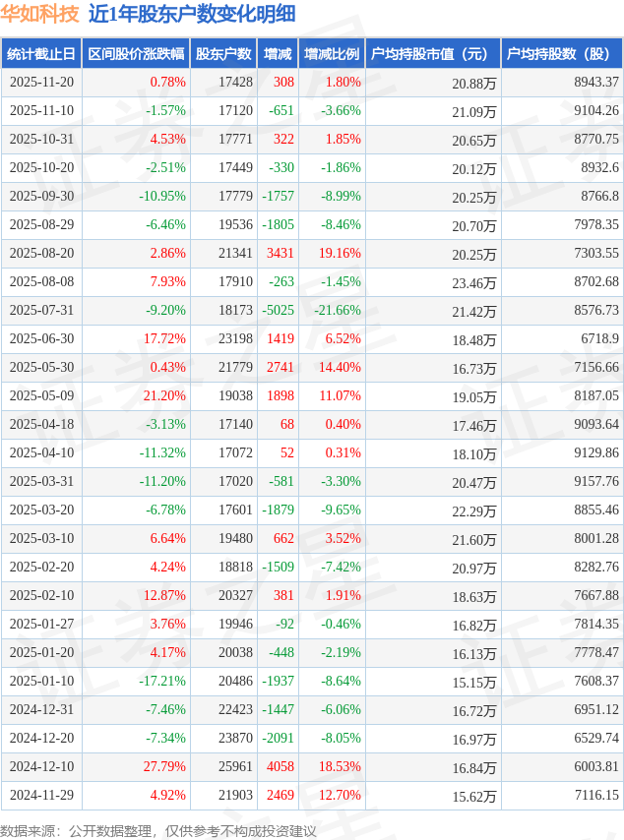
Task: Click the 区间股价涨跌幅 column header
Action: point(136,54)
